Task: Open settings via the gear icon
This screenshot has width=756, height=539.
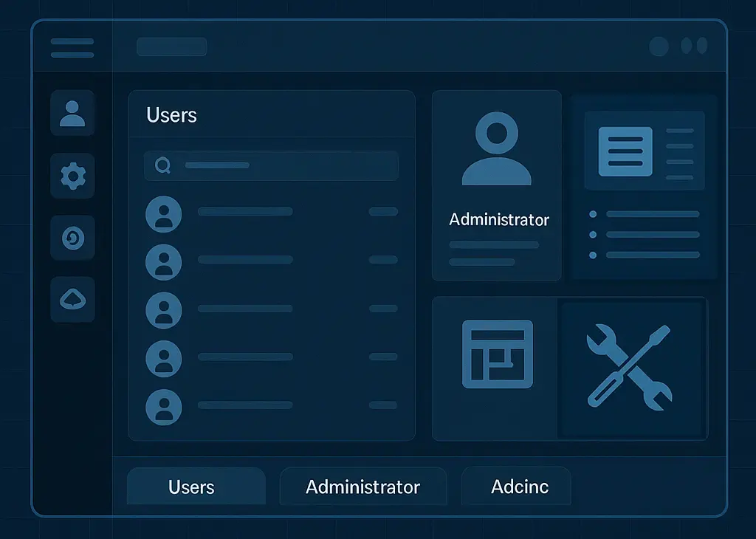Action: point(72,176)
